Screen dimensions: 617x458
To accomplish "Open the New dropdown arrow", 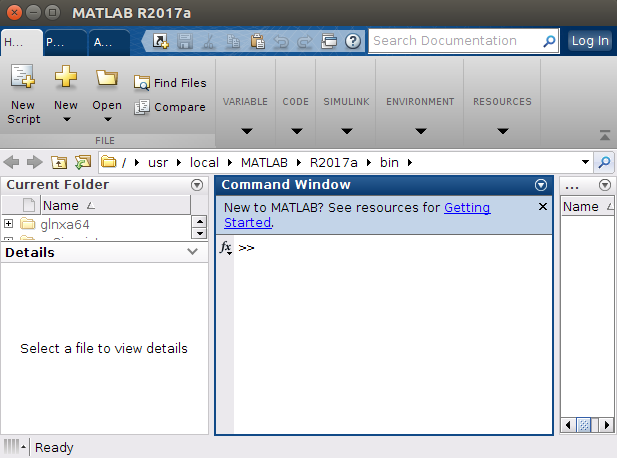I will pos(67,119).
